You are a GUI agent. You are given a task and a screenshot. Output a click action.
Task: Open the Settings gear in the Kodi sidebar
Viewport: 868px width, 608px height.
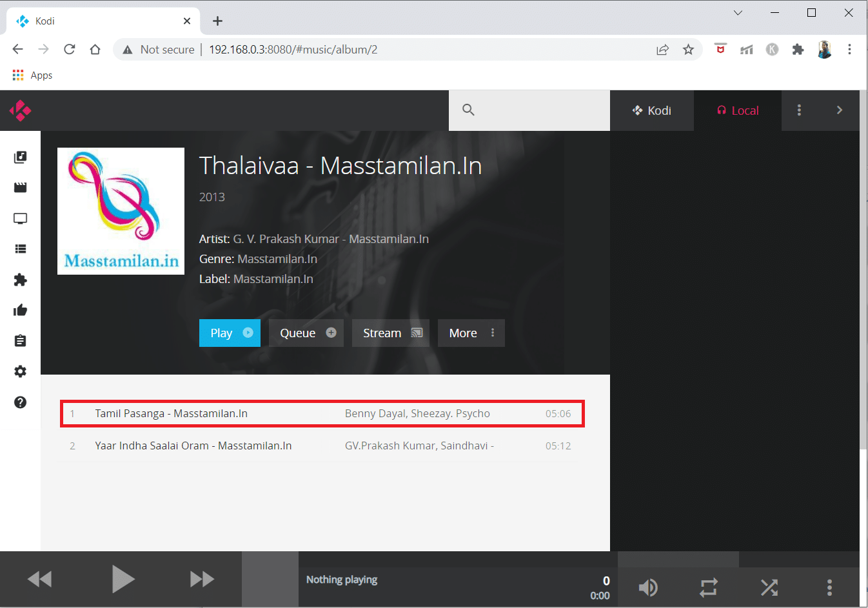(x=21, y=371)
